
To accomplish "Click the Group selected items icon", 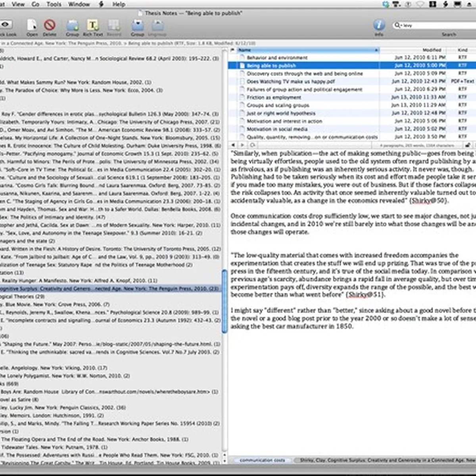I will (137, 25).
